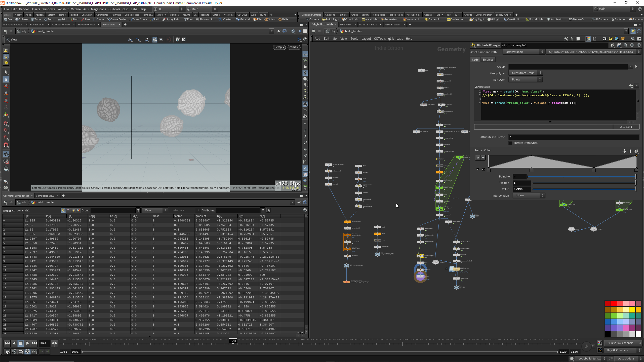644x362 pixels.
Task: Switch to the Bindings tab
Action: click(488, 60)
